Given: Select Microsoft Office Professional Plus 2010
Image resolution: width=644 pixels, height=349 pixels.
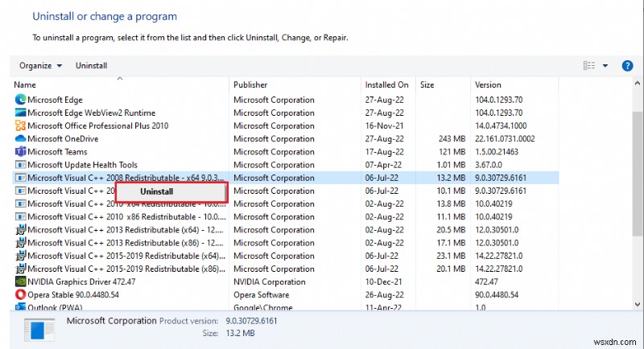Looking at the screenshot, I should [x=97, y=125].
